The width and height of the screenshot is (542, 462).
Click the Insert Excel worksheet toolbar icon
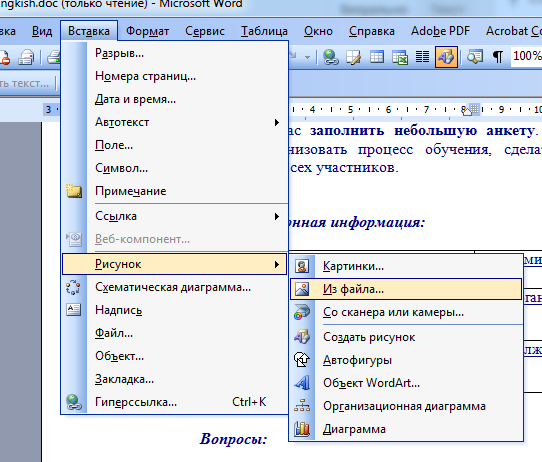click(x=400, y=57)
